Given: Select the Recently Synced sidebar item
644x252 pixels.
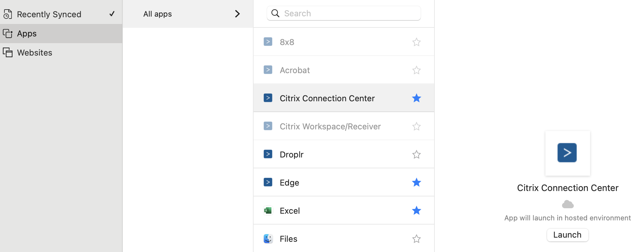Looking at the screenshot, I should click(x=61, y=14).
